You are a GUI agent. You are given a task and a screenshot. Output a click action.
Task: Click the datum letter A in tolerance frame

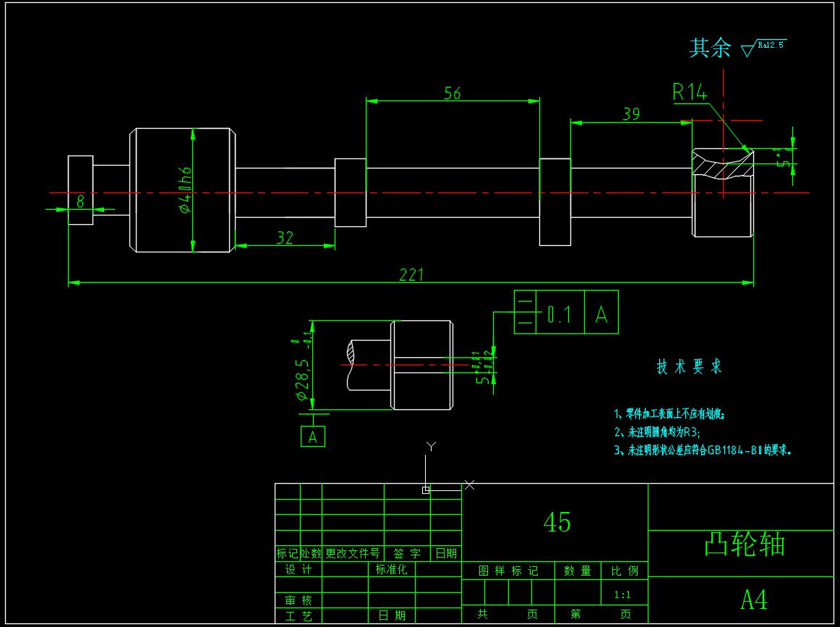(601, 313)
